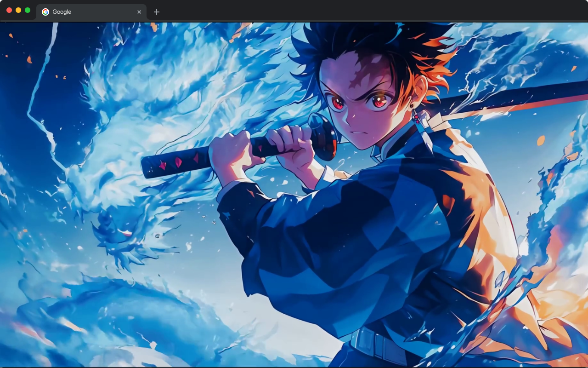This screenshot has width=588, height=368.
Task: Open a new tab with the plus button
Action: pos(156,12)
